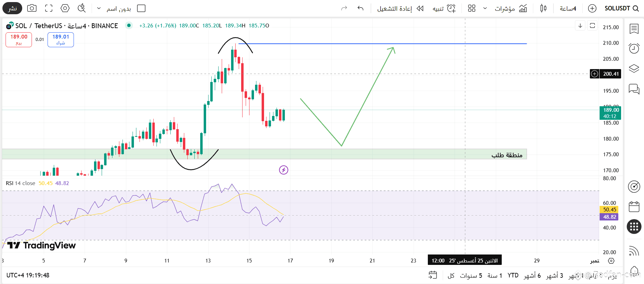Click the plus icon at price 200.41
This screenshot has width=644, height=284.
595,74
